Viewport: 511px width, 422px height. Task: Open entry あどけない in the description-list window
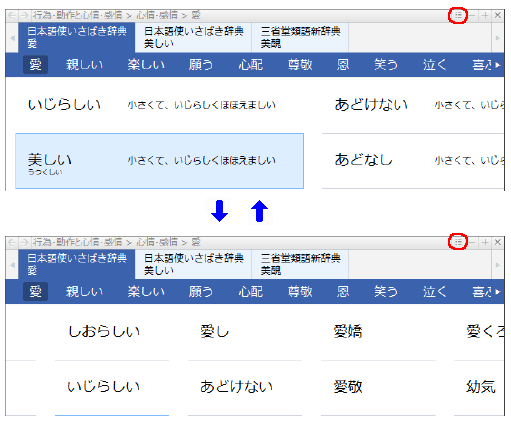click(413, 105)
